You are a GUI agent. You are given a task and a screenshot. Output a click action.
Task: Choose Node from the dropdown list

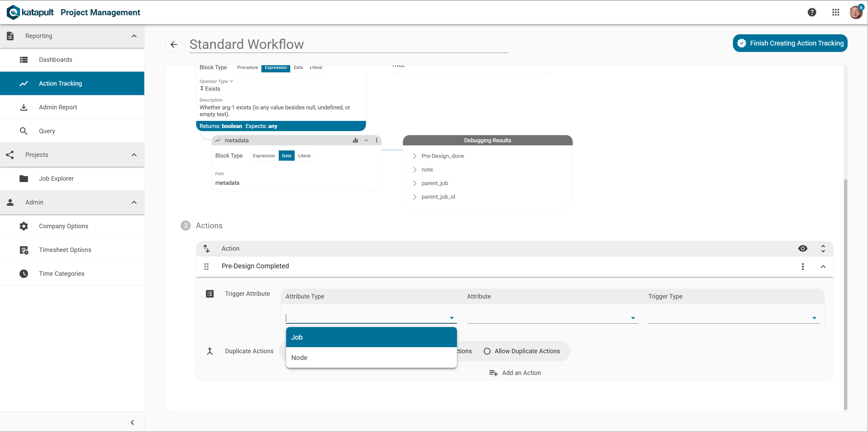pos(371,358)
